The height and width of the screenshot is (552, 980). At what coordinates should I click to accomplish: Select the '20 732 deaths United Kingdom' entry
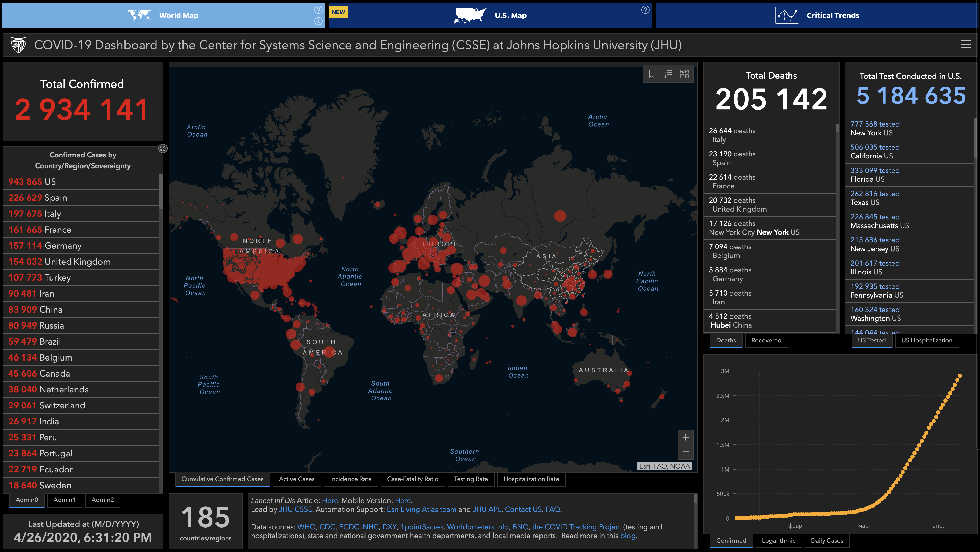pos(769,205)
